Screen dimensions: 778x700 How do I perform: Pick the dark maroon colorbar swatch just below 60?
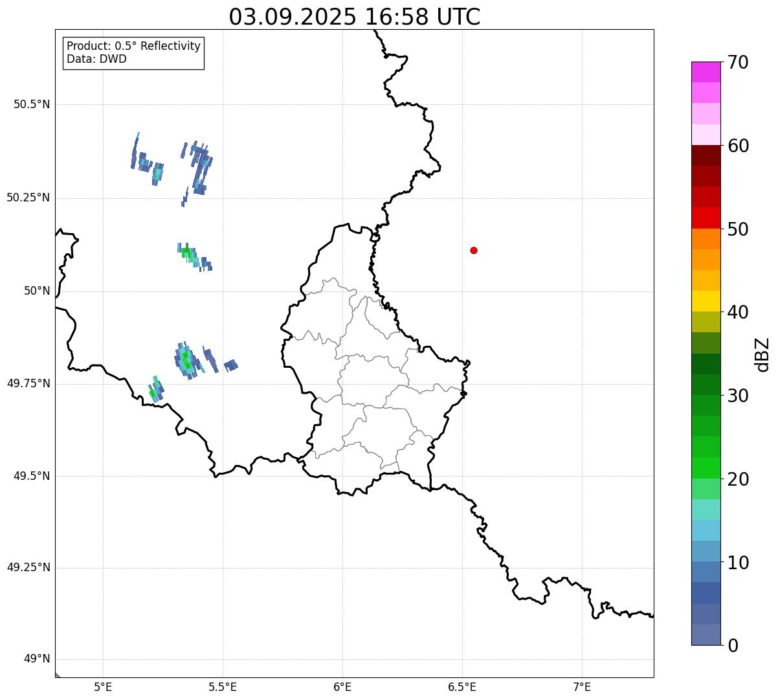point(706,155)
